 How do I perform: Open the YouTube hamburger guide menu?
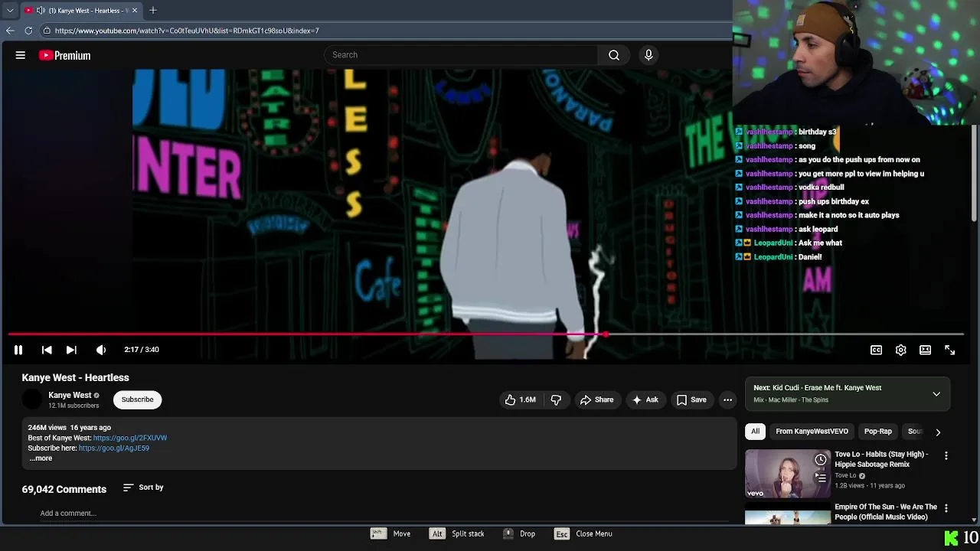click(21, 55)
